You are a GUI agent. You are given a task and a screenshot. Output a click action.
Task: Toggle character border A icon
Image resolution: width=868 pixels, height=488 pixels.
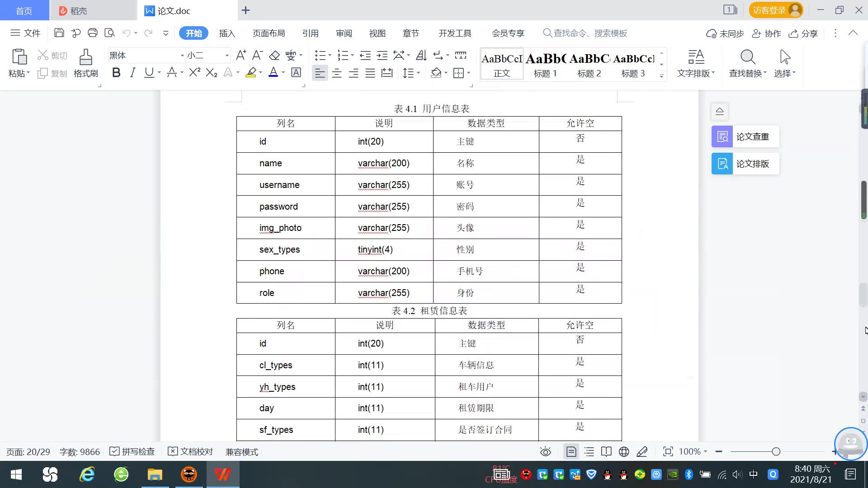(296, 72)
